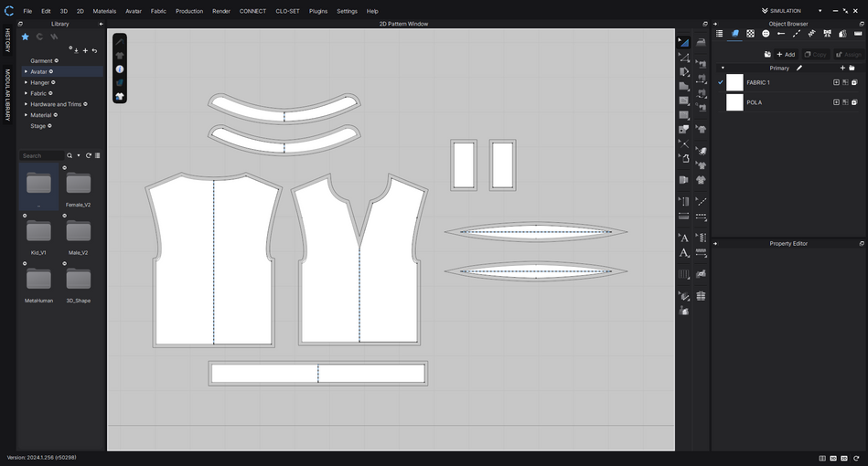Image resolution: width=868 pixels, height=466 pixels.
Task: Click the folder icon beside Primary
Action: (852, 68)
